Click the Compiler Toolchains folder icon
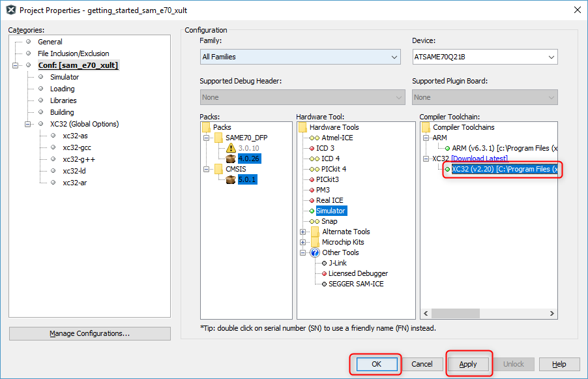The width and height of the screenshot is (588, 379). click(426, 127)
